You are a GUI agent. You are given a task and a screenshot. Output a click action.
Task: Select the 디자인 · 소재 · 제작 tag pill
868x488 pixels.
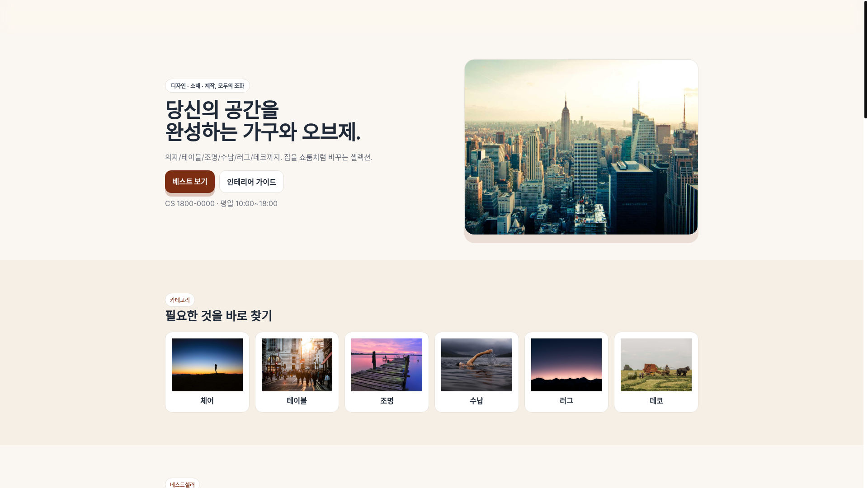pos(208,86)
